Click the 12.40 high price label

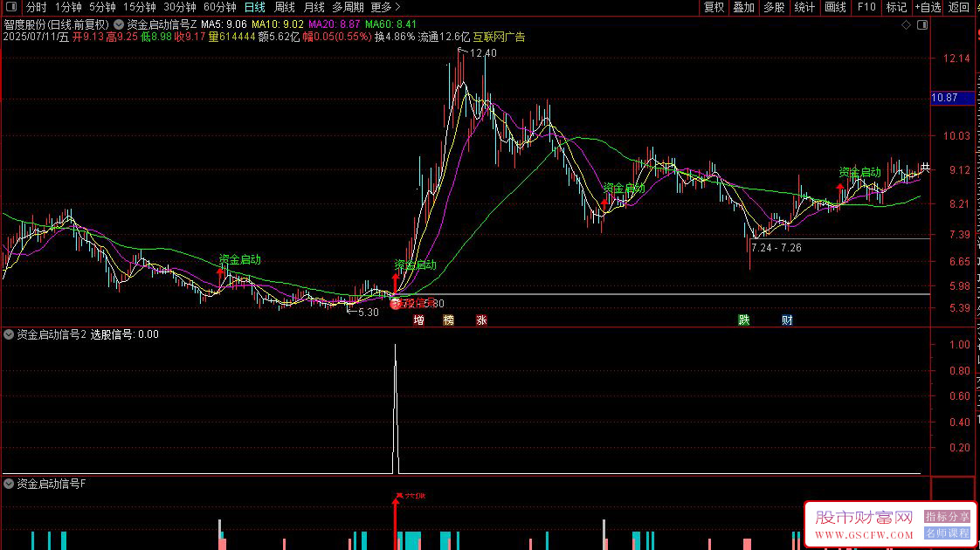pyautogui.click(x=483, y=53)
